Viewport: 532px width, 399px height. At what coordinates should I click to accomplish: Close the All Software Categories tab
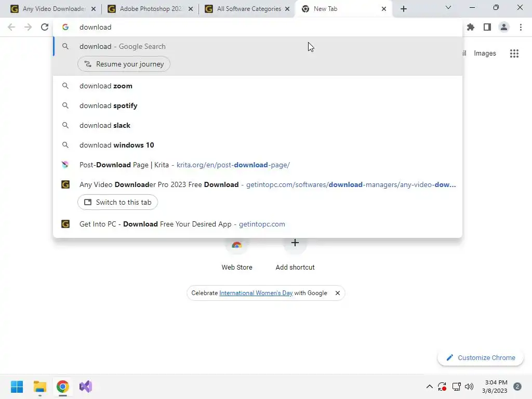(x=287, y=9)
